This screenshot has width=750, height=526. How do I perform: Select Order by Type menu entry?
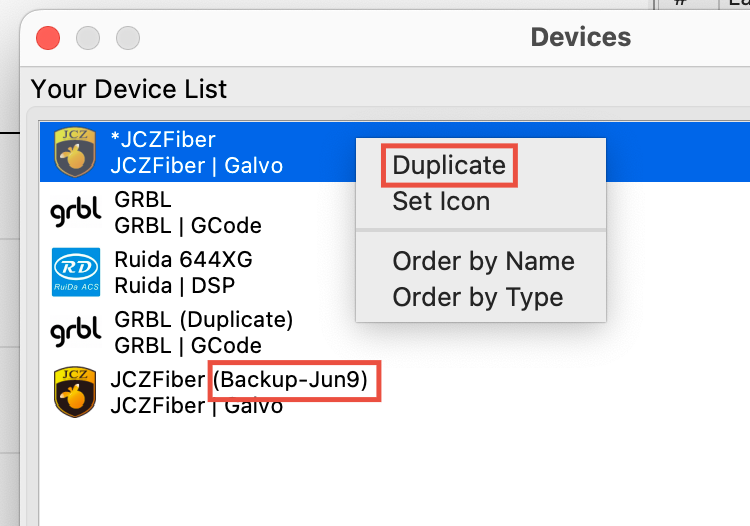click(x=477, y=297)
